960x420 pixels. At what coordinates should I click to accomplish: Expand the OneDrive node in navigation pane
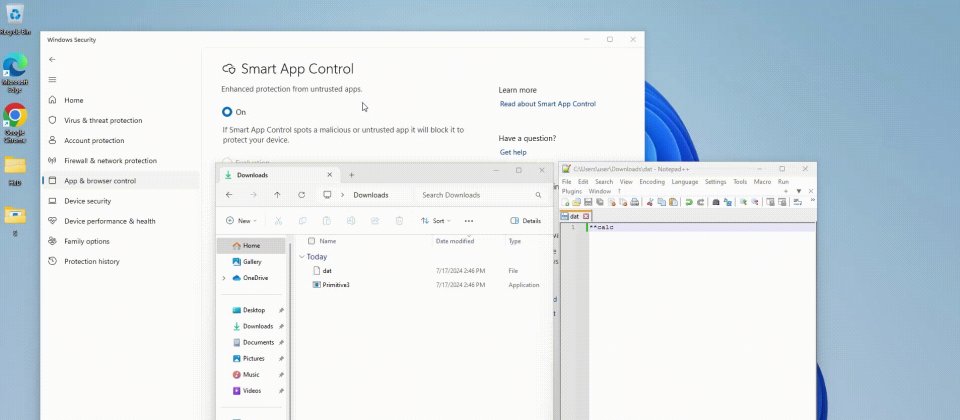(224, 278)
